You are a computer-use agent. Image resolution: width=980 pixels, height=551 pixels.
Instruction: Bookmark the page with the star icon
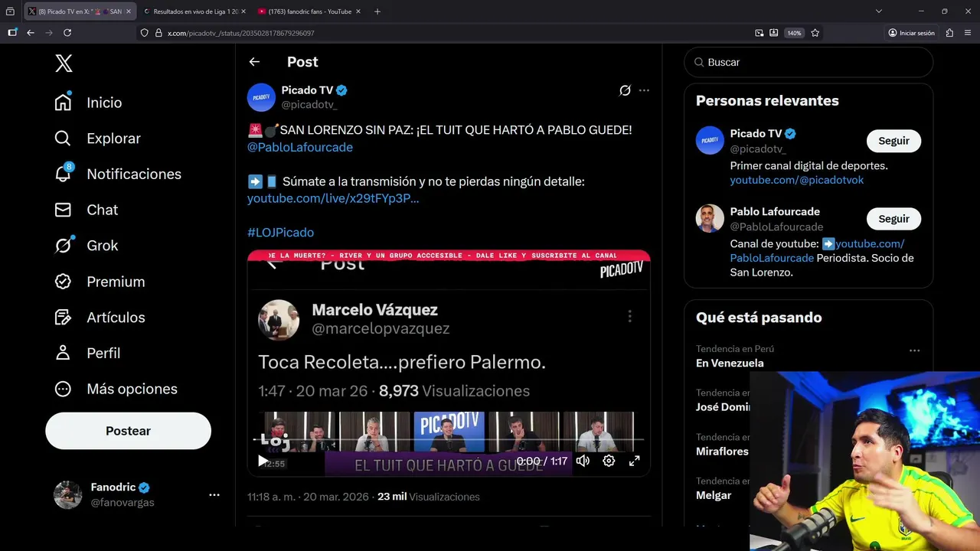pos(815,33)
